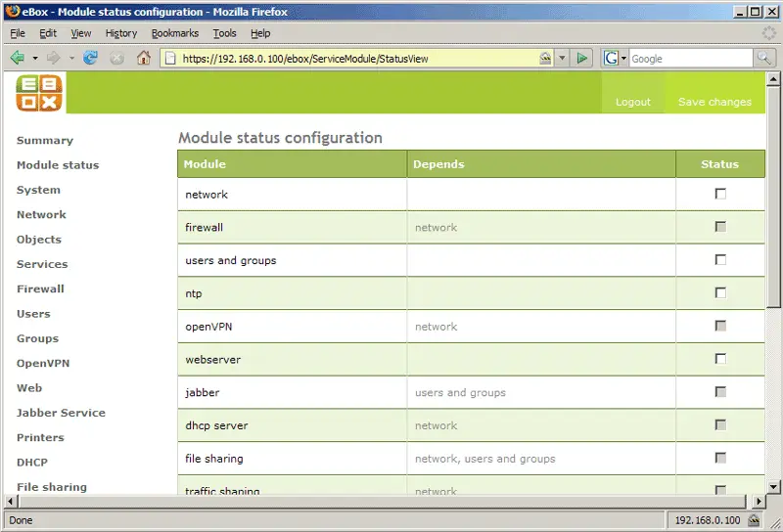Open Summary in the sidebar

pos(45,140)
